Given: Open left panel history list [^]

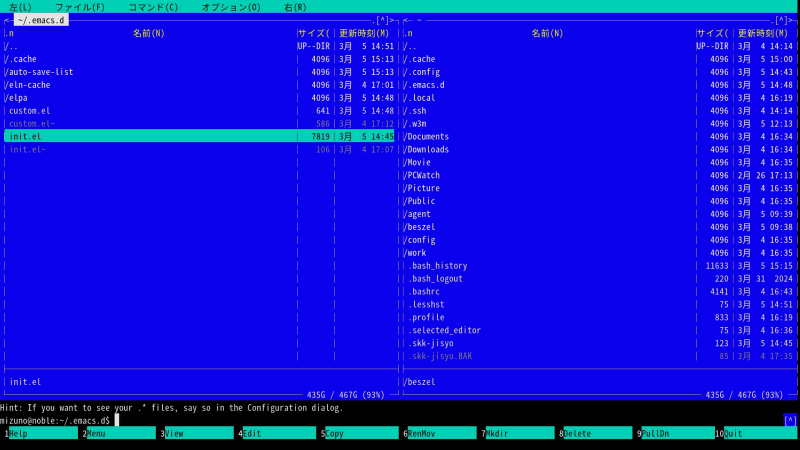Looking at the screenshot, I should pyautogui.click(x=382, y=20).
